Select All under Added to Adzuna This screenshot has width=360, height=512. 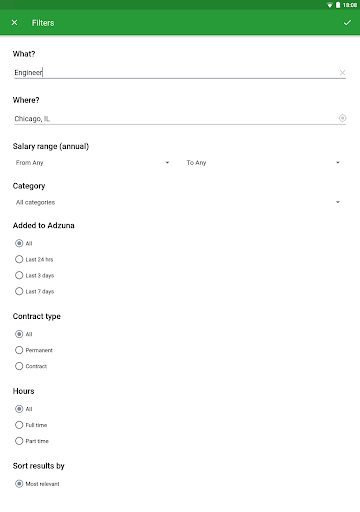coord(24,243)
